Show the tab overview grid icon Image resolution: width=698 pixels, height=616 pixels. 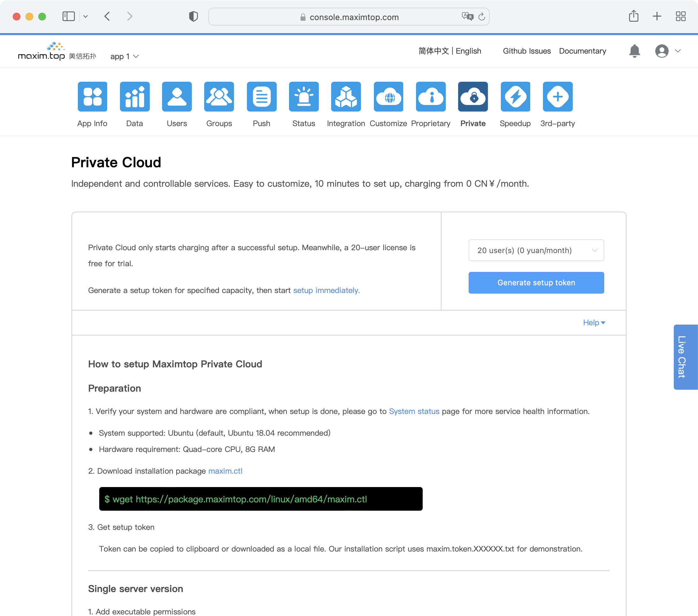point(680,16)
